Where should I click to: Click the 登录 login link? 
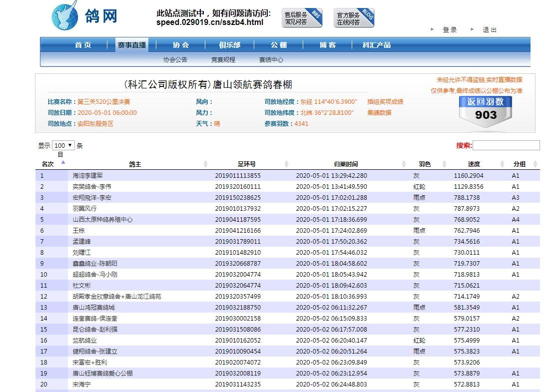[450, 30]
